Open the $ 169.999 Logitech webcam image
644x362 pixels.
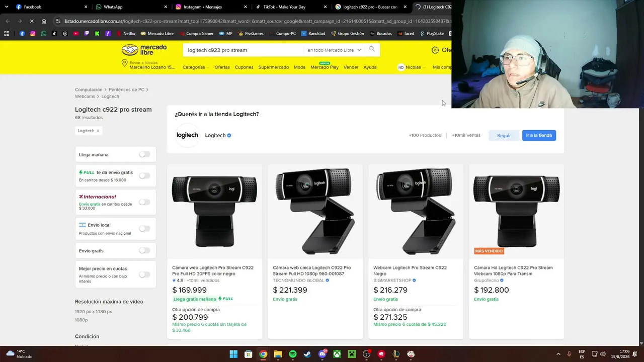point(214,211)
